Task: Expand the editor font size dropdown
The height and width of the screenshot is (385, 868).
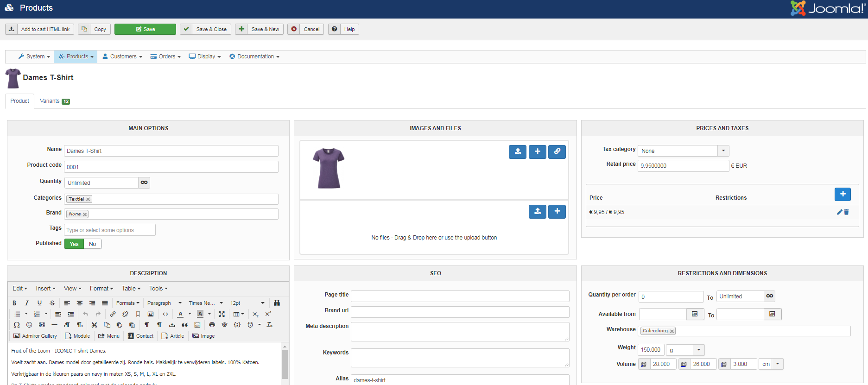Action: (x=262, y=303)
